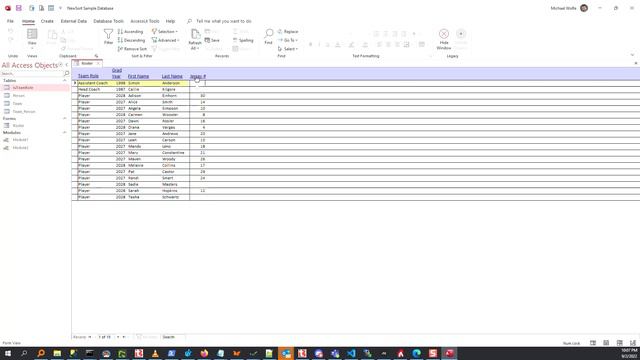Open Visual Studio Code from the taskbar

[351, 353]
